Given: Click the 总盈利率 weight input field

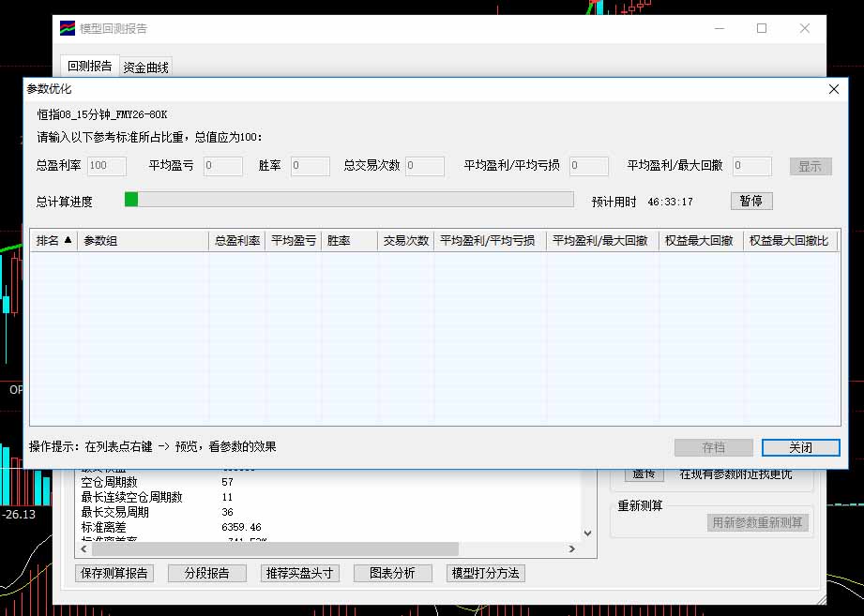Looking at the screenshot, I should (107, 166).
